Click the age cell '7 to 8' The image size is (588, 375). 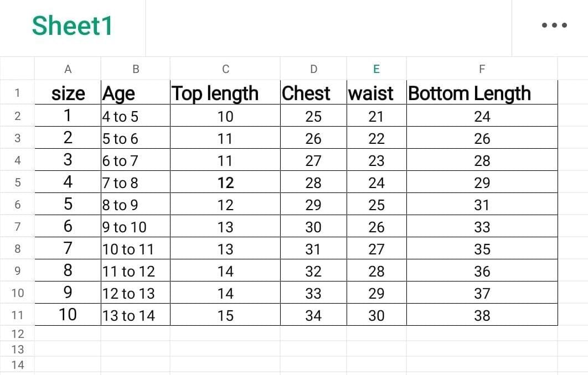(x=120, y=183)
